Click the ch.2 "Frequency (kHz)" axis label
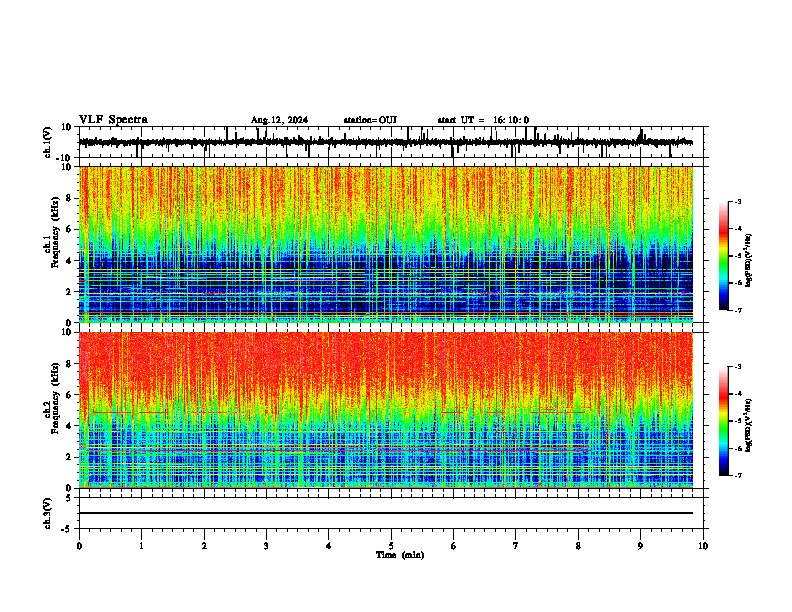 click(56, 397)
